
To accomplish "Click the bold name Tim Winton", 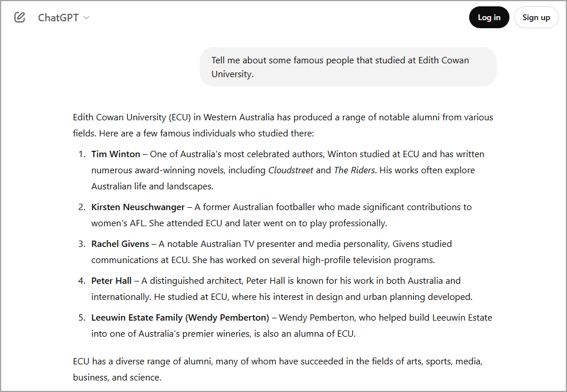I will 116,154.
